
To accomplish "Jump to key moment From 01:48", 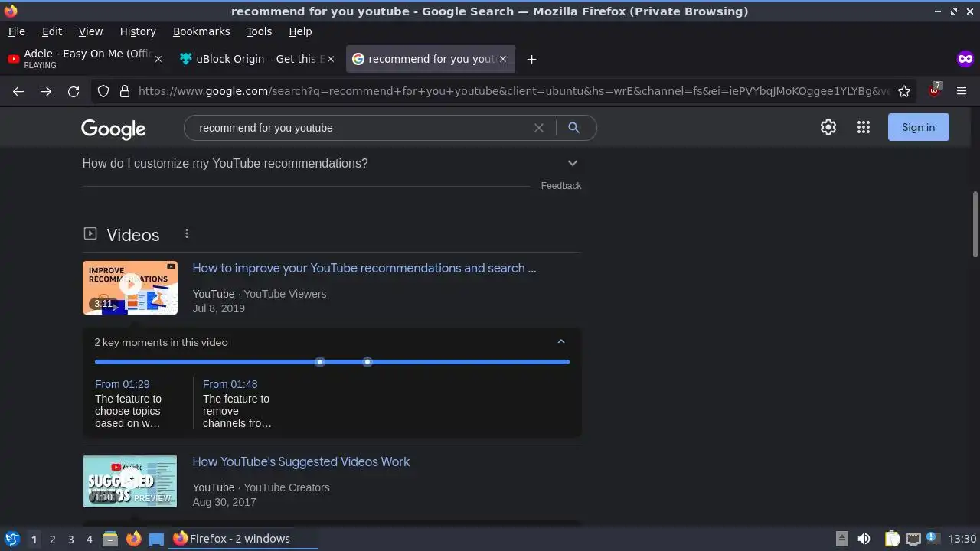I will tap(230, 384).
